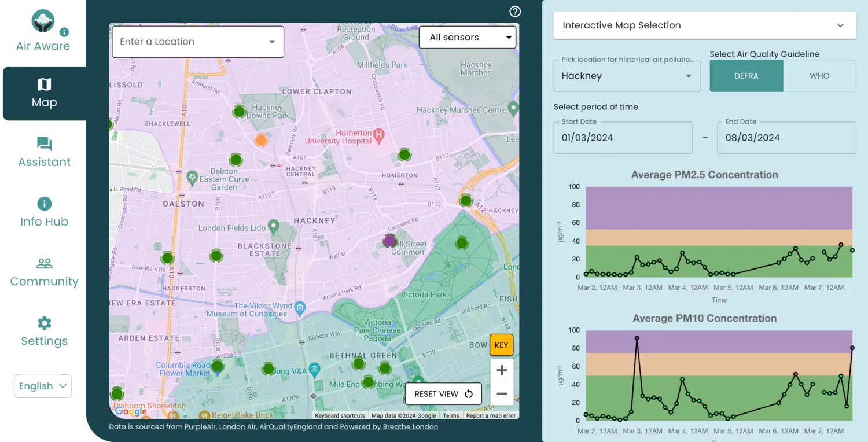Click the orange sensor marker on map
Screen dimensions: 868x442
(x=261, y=140)
